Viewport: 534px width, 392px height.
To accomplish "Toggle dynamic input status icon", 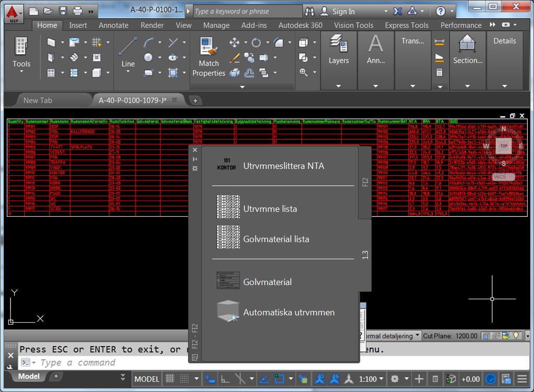I will (210, 378).
